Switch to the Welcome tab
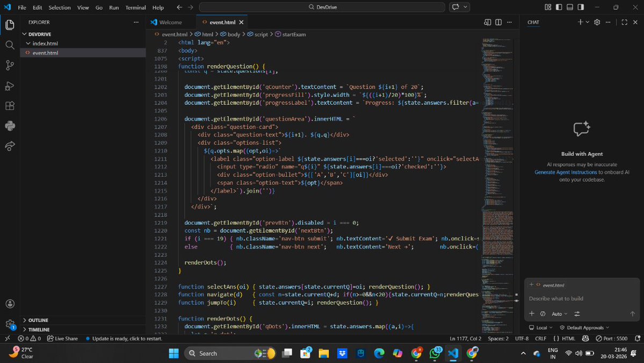Viewport: 644px width, 363px height. 170,22
